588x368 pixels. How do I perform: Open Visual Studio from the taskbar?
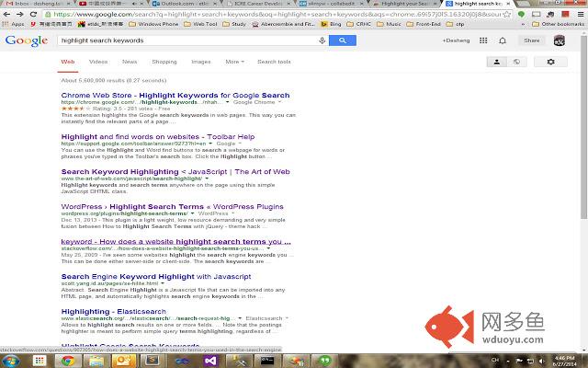[x=210, y=362]
